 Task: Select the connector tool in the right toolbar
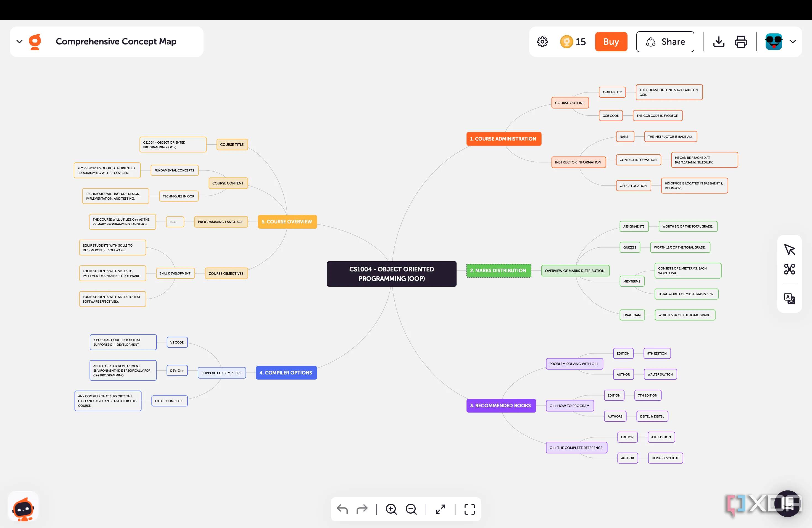(789, 269)
